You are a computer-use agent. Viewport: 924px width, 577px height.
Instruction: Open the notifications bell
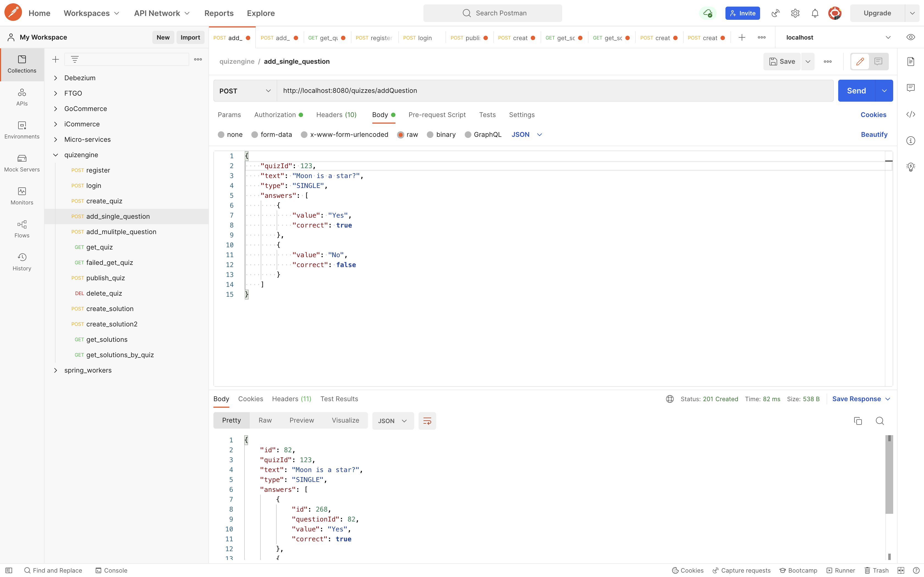815,13
